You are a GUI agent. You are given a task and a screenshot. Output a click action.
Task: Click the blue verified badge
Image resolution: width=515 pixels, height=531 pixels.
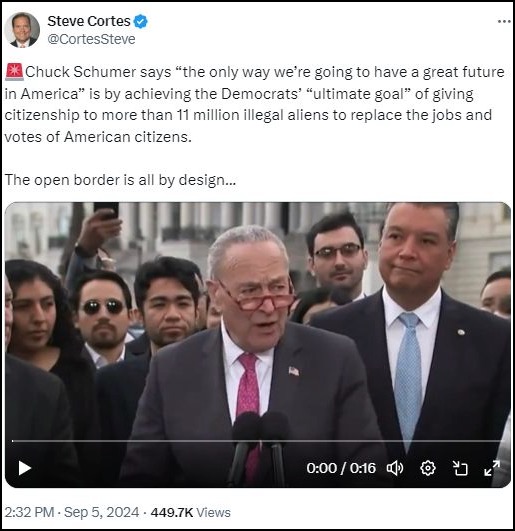point(140,22)
